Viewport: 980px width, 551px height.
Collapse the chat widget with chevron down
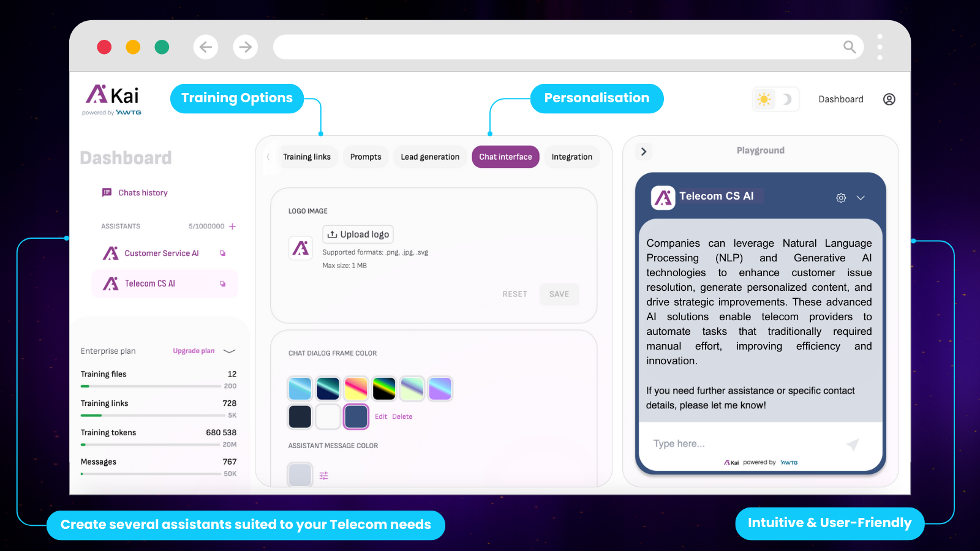[861, 198]
